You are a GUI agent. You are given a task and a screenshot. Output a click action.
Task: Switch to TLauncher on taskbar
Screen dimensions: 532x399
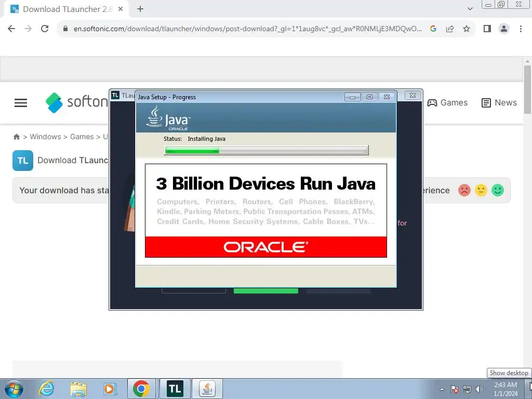point(175,389)
